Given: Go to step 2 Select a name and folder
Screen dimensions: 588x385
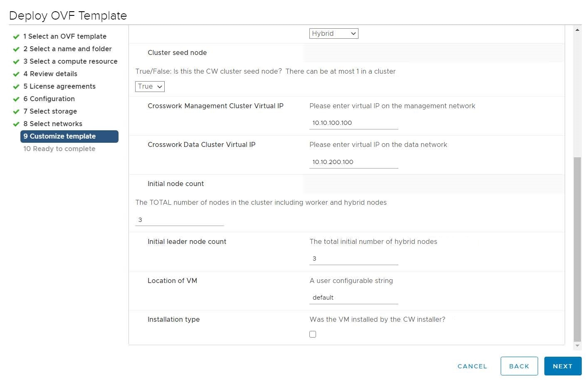Looking at the screenshot, I should click(x=67, y=49).
